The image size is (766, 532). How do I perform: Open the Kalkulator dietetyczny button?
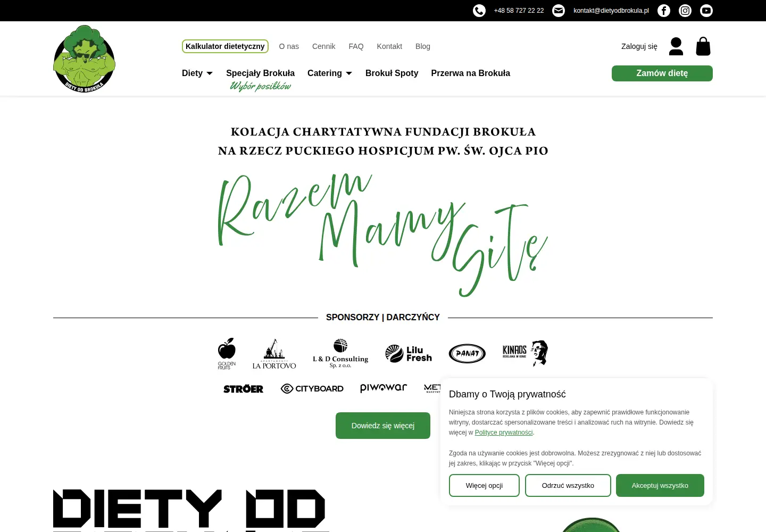pyautogui.click(x=225, y=46)
